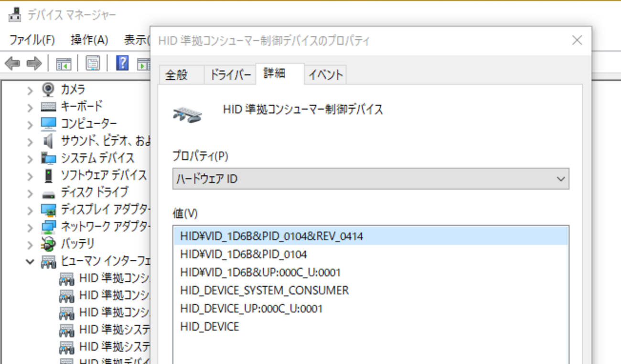Screen dimensions: 621x364
Task: Select the 詳細 tab
Action: coord(280,74)
